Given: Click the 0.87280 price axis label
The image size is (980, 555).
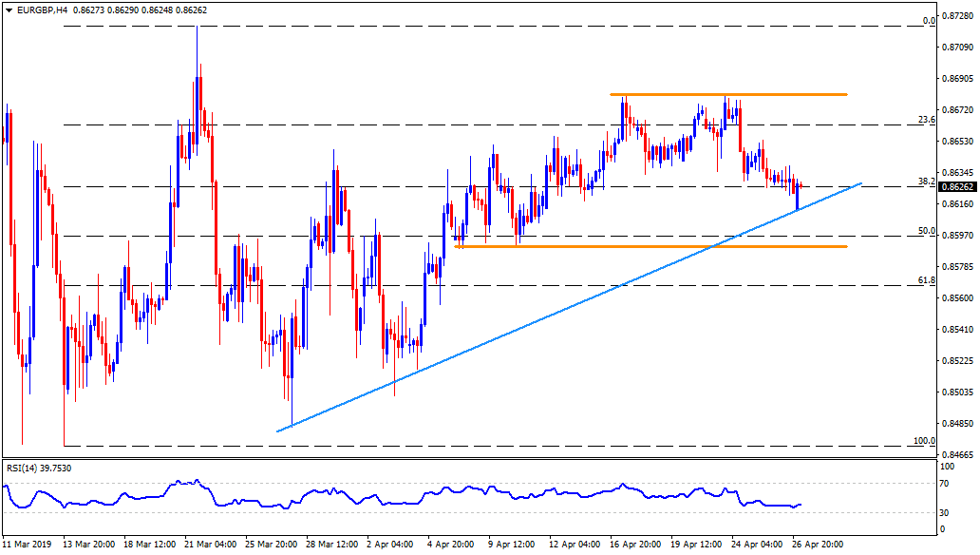Looking at the screenshot, I should (959, 16).
